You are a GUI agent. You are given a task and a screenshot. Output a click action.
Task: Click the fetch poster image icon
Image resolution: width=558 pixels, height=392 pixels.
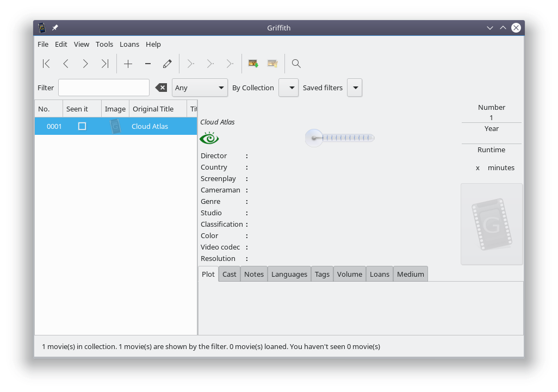(x=253, y=64)
